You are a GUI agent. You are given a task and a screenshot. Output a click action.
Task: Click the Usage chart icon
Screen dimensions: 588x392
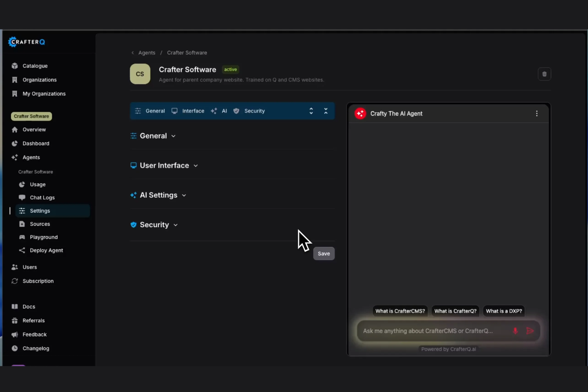click(22, 184)
